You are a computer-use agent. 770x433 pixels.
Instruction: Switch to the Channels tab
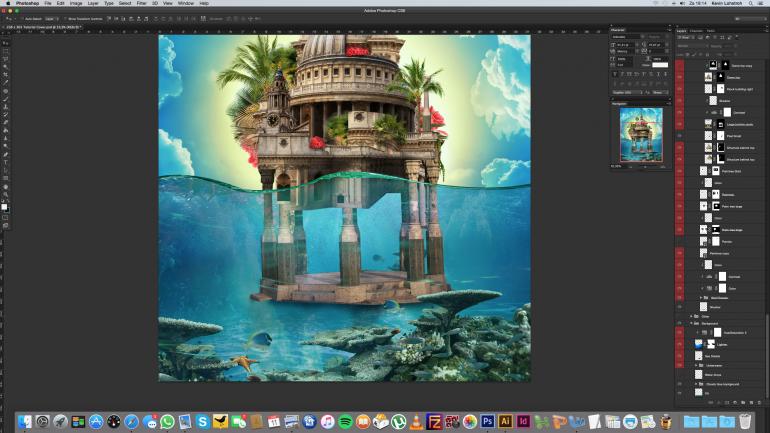[x=696, y=31]
